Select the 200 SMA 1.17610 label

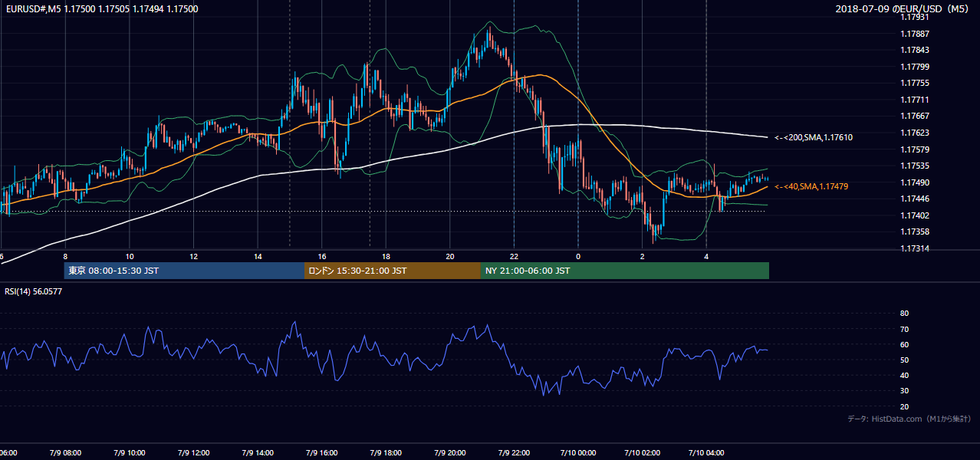pos(814,137)
